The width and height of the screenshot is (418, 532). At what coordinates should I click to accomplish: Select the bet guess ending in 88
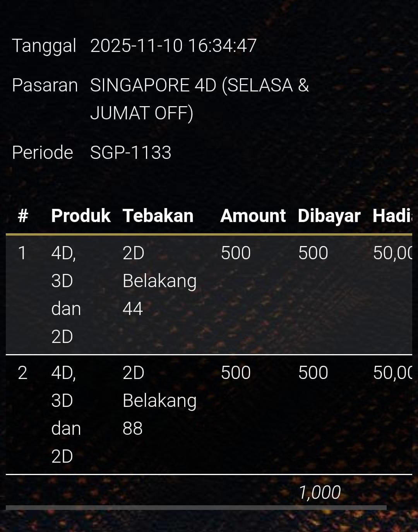[159, 401]
